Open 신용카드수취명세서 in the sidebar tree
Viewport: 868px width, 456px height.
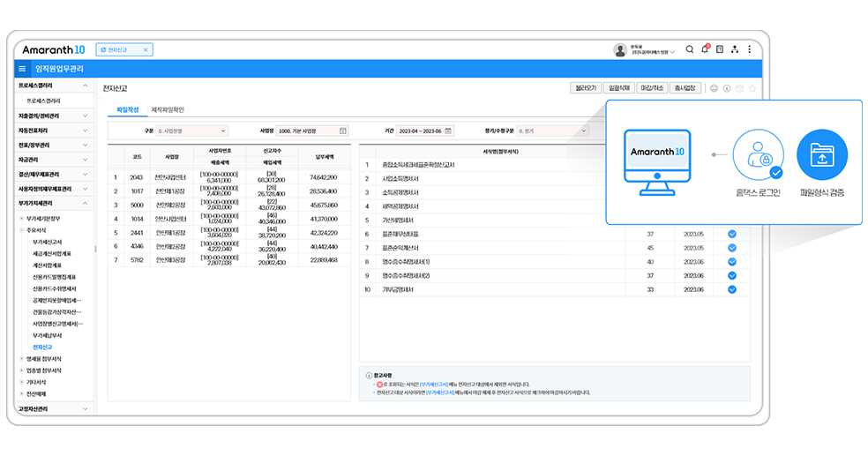(55, 289)
